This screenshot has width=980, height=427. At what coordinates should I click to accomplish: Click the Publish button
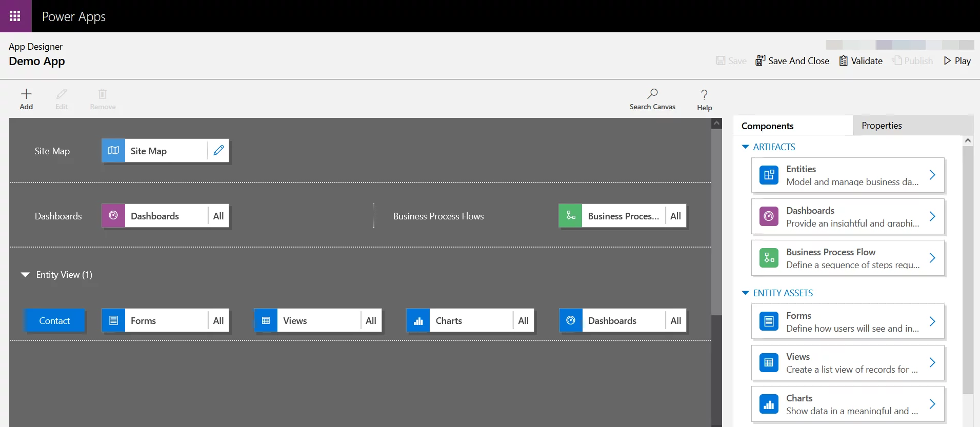913,60
